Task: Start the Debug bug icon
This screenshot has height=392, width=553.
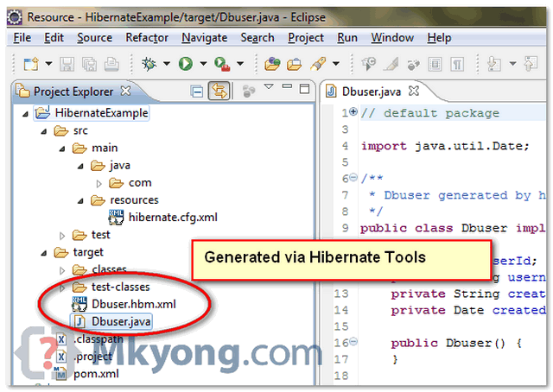Action: click(x=149, y=64)
